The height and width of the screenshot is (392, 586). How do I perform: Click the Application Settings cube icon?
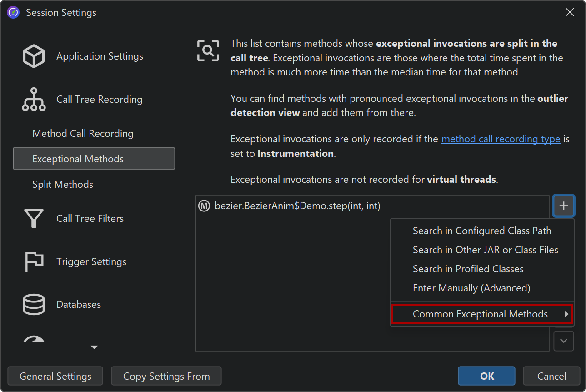click(34, 56)
